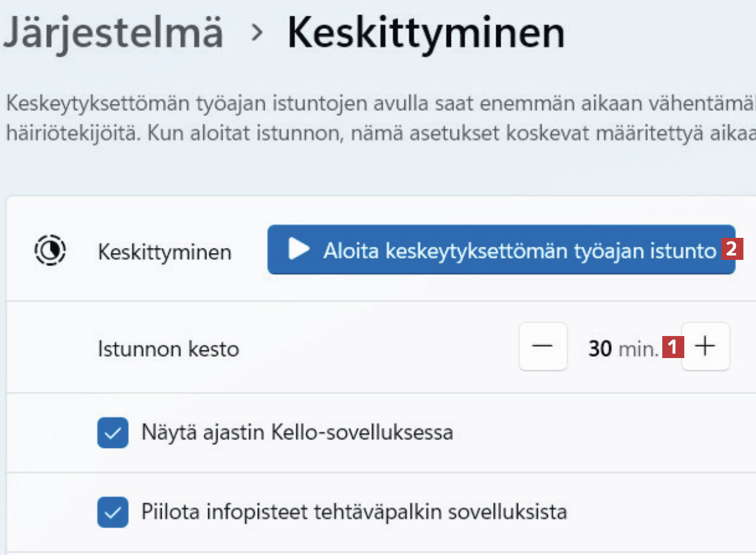Viewport: 756px width, 555px height.
Task: Decrease session duration with the minus button
Action: pos(543,346)
